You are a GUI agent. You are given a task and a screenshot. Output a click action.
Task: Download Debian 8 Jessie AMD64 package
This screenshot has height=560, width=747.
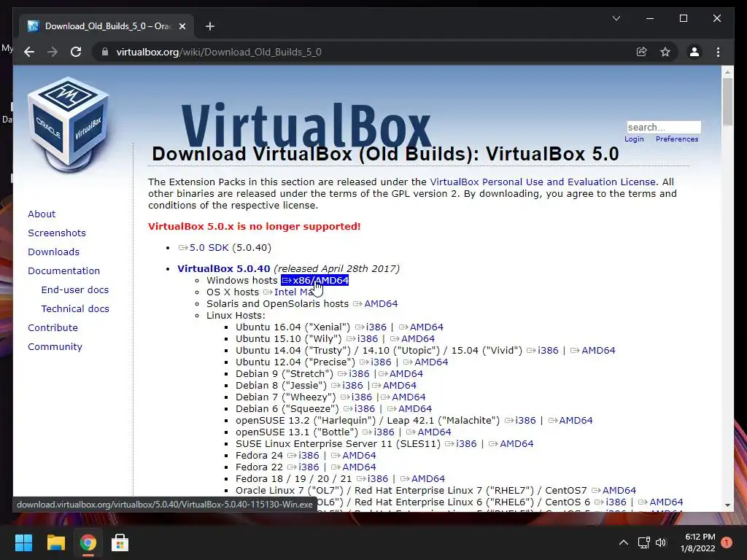click(394, 385)
